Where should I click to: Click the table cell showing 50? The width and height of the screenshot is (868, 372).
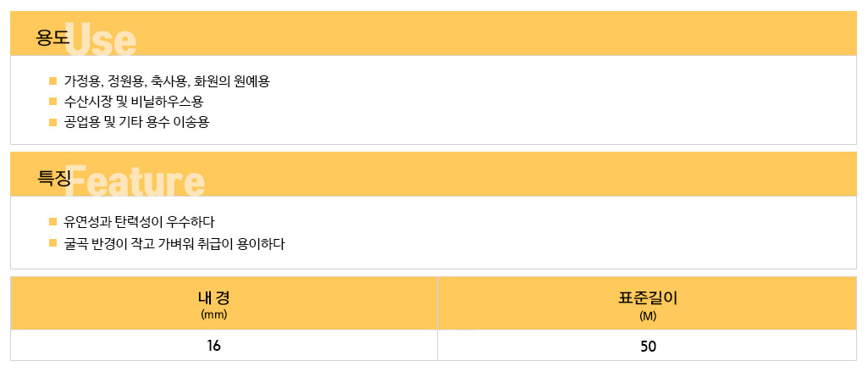(x=647, y=346)
